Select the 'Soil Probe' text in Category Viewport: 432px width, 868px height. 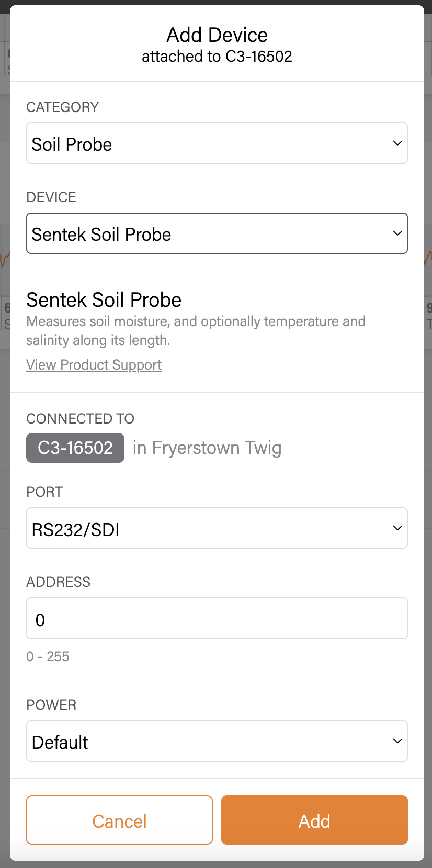pos(72,144)
